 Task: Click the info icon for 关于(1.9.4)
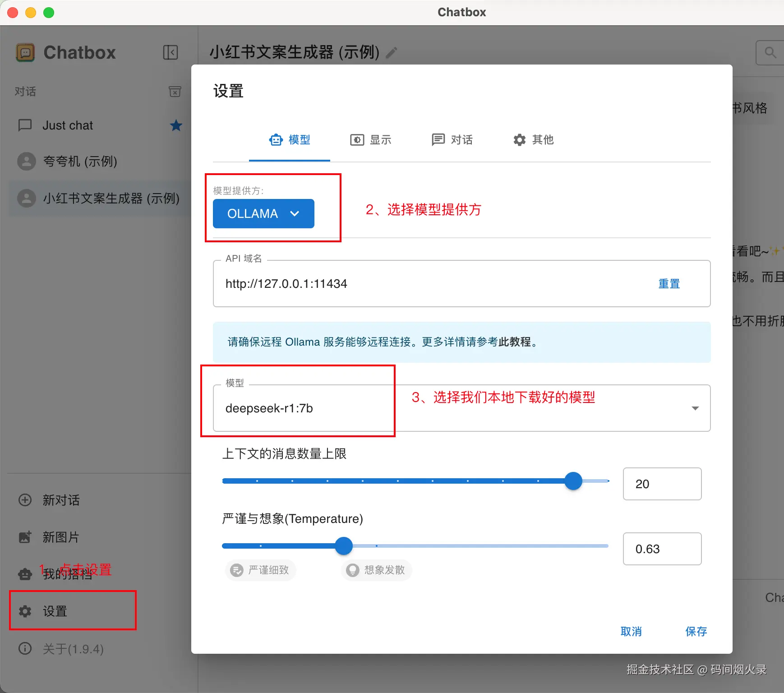(x=25, y=648)
